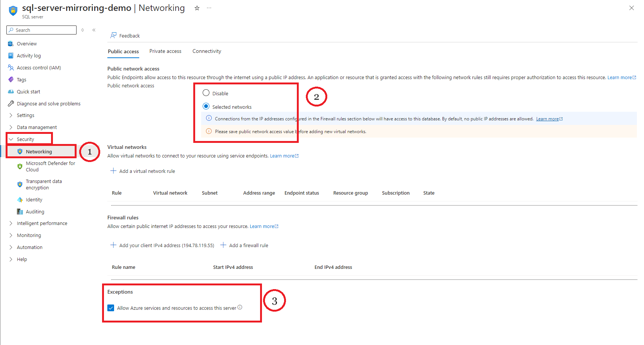This screenshot has width=644, height=345.
Task: Click the Access control (IAM) icon
Action: point(11,68)
